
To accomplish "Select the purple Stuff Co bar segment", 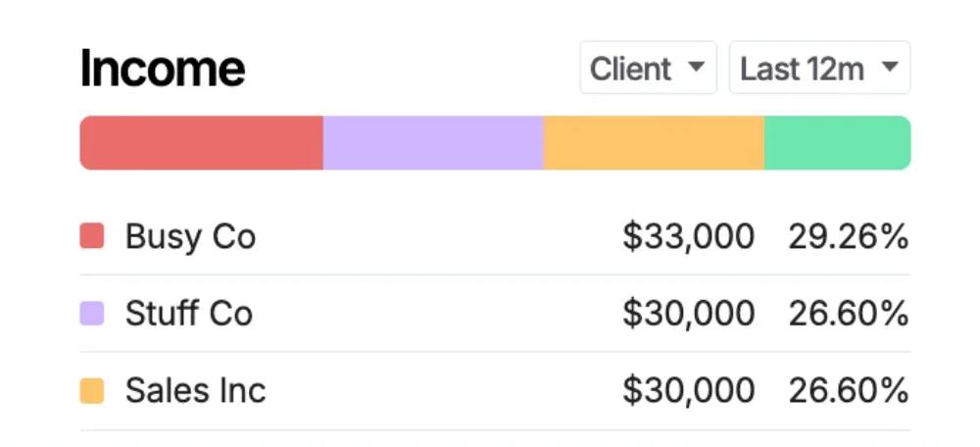I will 433,142.
